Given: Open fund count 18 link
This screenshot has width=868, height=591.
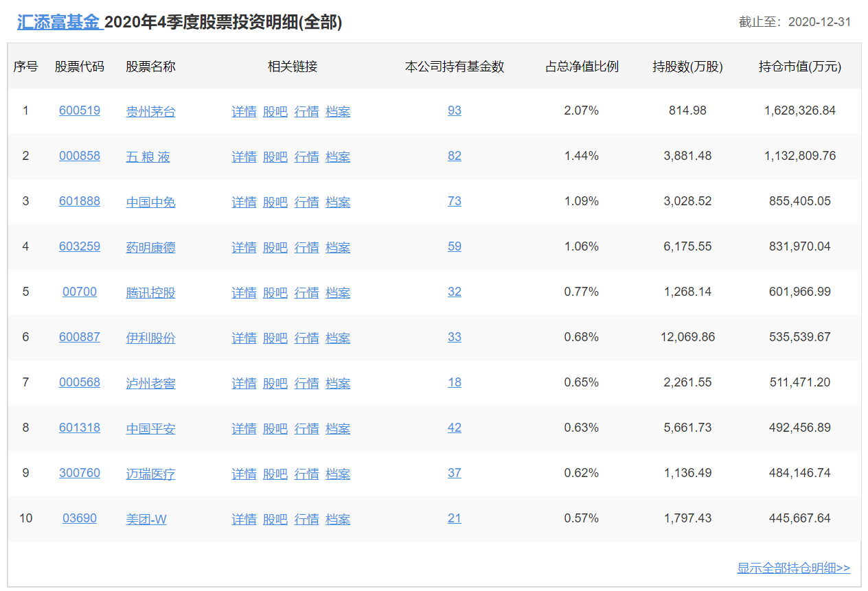Looking at the screenshot, I should [455, 382].
